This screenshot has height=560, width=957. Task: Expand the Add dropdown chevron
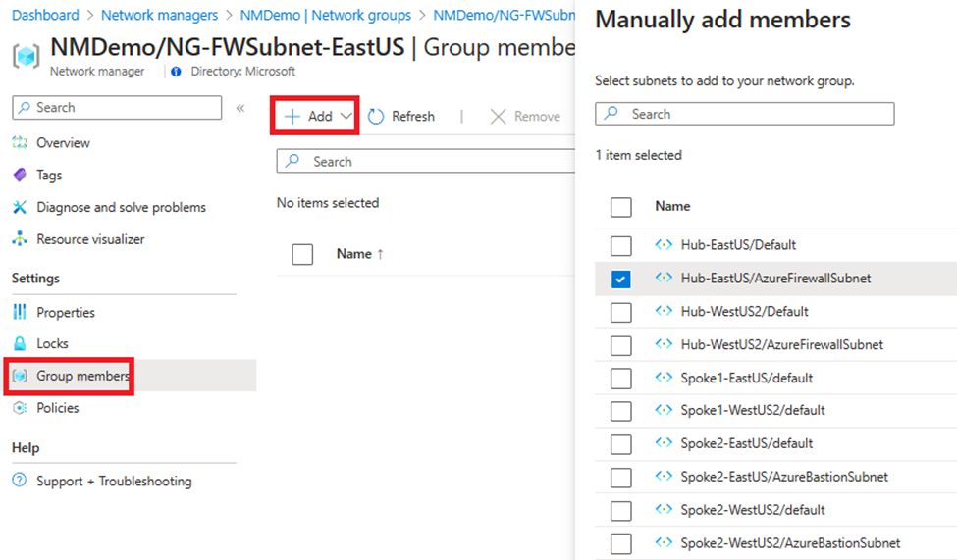tap(346, 117)
